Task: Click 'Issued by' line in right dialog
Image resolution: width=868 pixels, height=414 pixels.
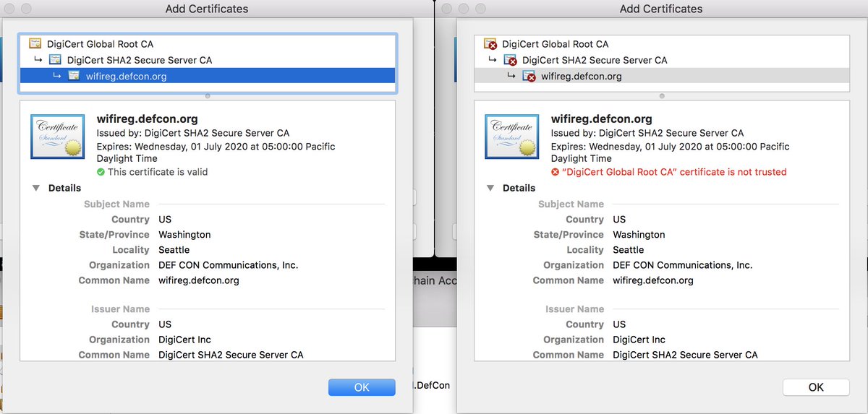Action: 647,133
